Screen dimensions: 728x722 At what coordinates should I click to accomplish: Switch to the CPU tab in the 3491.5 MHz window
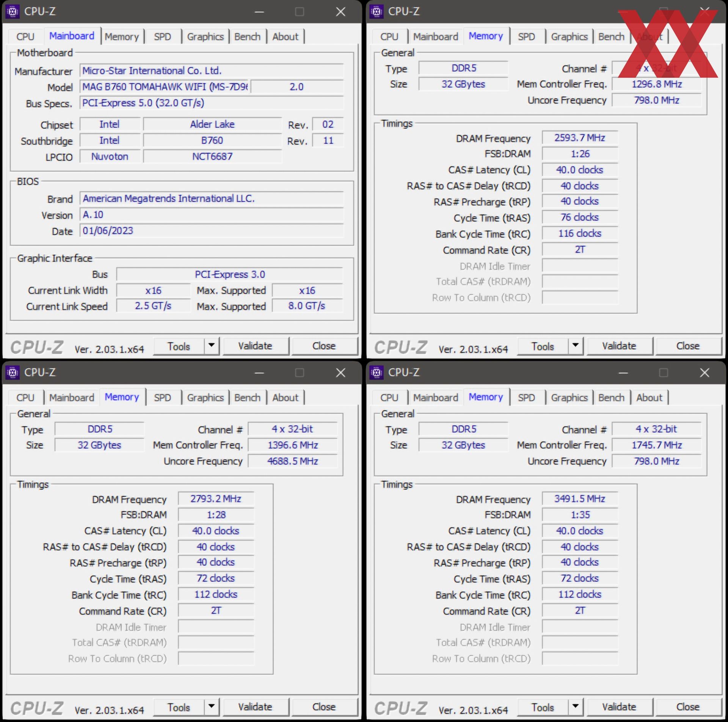tap(389, 398)
